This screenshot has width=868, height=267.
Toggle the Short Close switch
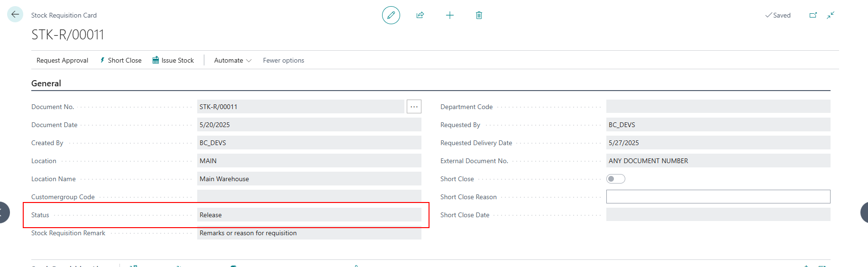pos(615,179)
